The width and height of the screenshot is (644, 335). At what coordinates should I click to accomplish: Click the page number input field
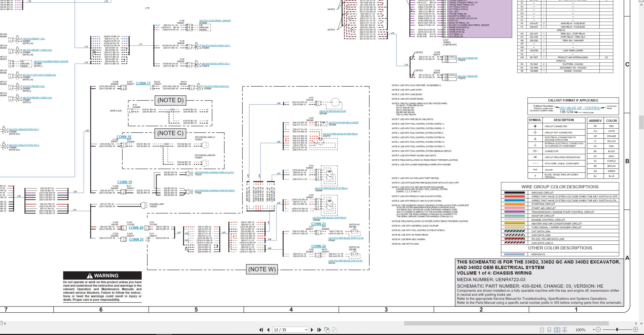pos(289,330)
